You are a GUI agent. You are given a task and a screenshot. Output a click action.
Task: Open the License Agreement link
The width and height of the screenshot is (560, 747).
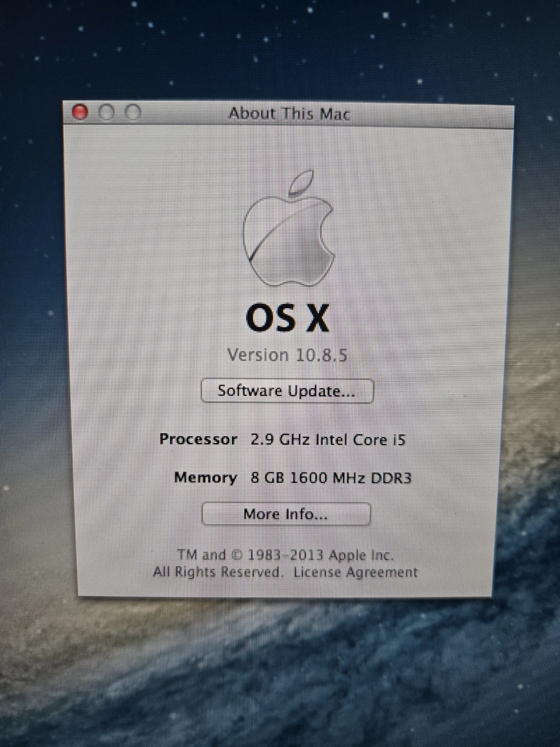[355, 572]
